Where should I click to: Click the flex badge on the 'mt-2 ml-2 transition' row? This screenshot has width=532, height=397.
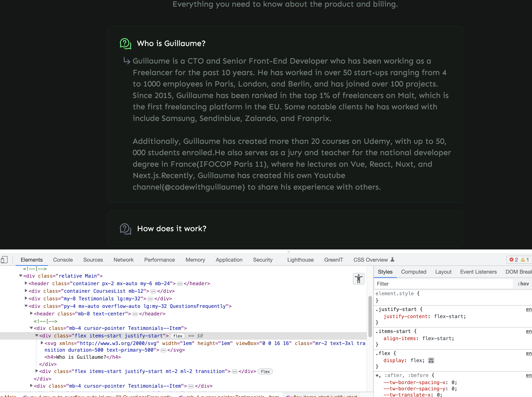point(265,371)
